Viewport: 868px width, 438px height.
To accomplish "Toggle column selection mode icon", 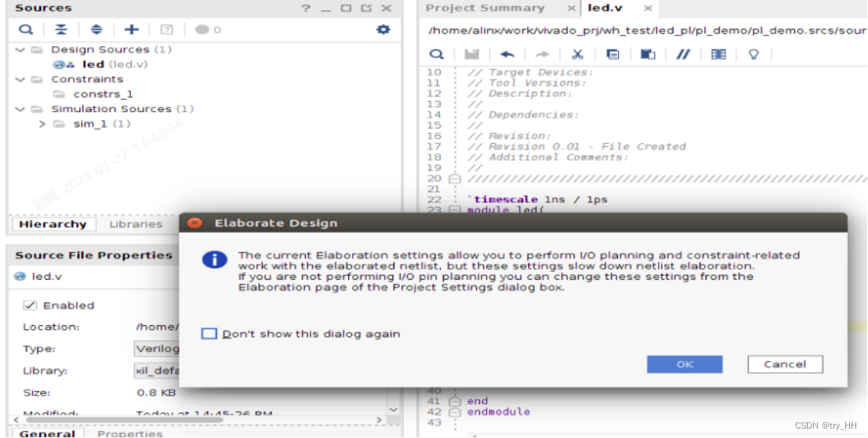I will pos(718,54).
